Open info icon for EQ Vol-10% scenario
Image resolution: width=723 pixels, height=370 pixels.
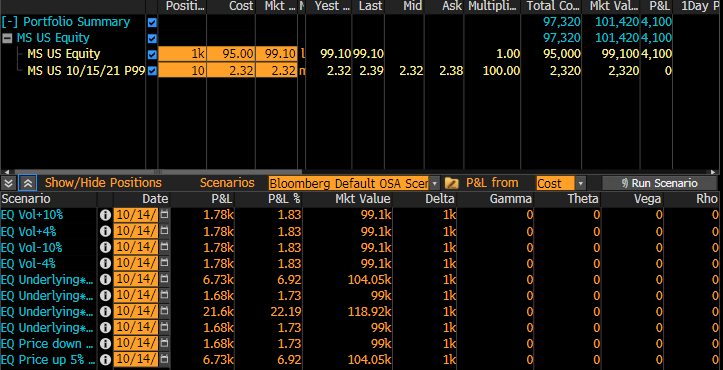pyautogui.click(x=106, y=247)
